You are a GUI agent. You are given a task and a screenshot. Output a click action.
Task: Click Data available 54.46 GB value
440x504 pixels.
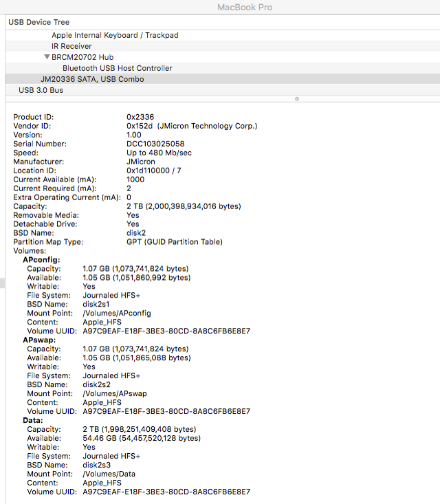[x=142, y=438]
